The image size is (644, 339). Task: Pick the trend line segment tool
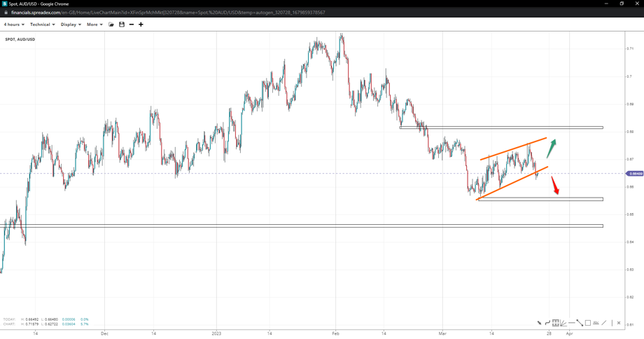pos(580,323)
